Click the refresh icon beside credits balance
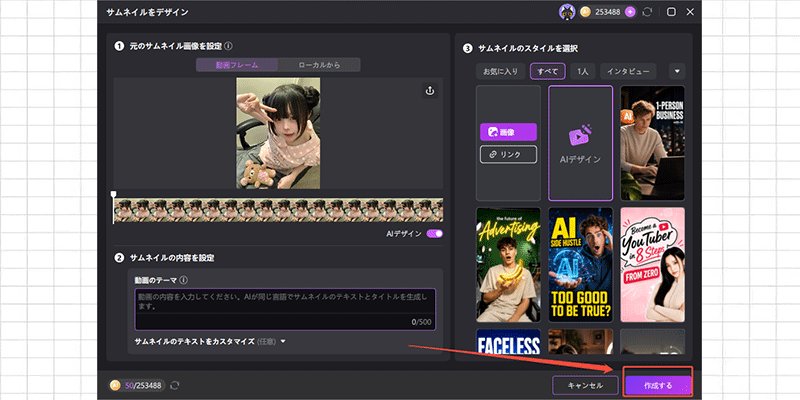 point(647,12)
